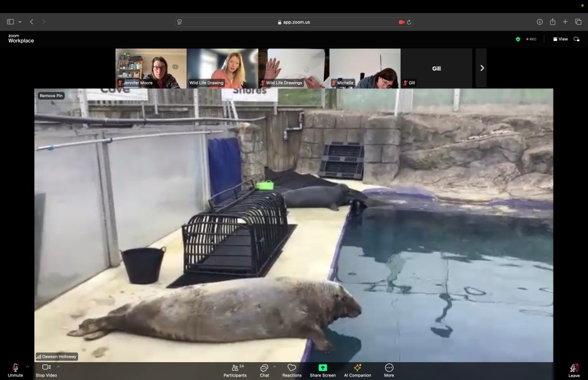This screenshot has width=588, height=380.
Task: Unmute your microphone
Action: pyautogui.click(x=14, y=370)
